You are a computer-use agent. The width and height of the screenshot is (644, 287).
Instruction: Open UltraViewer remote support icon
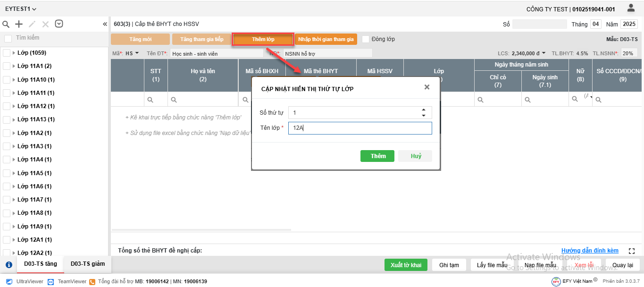(9, 281)
